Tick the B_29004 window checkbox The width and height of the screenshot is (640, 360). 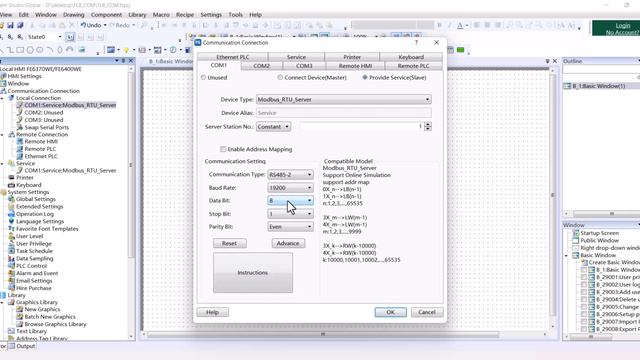(584, 299)
